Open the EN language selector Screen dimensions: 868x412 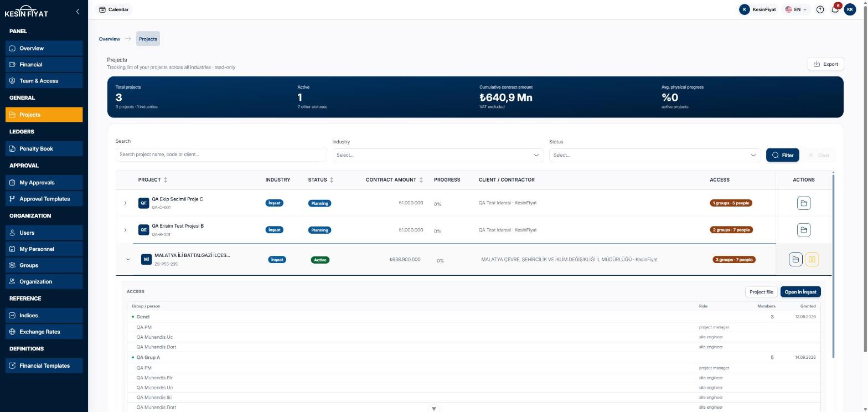[796, 9]
